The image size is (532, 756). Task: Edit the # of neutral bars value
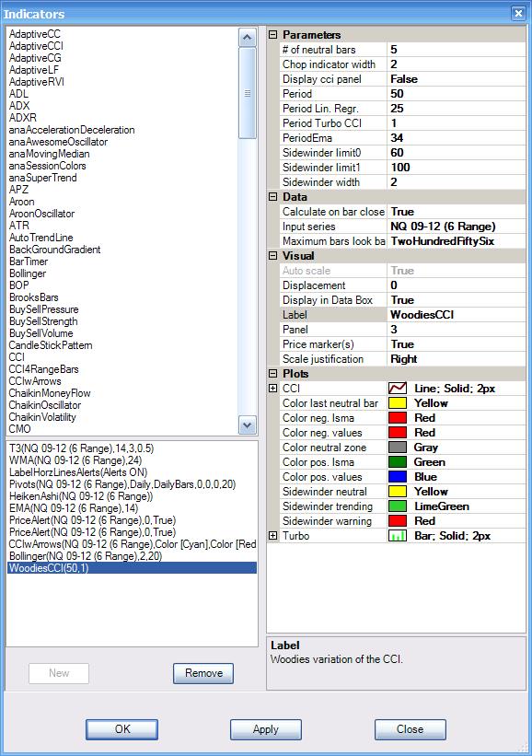pos(457,50)
